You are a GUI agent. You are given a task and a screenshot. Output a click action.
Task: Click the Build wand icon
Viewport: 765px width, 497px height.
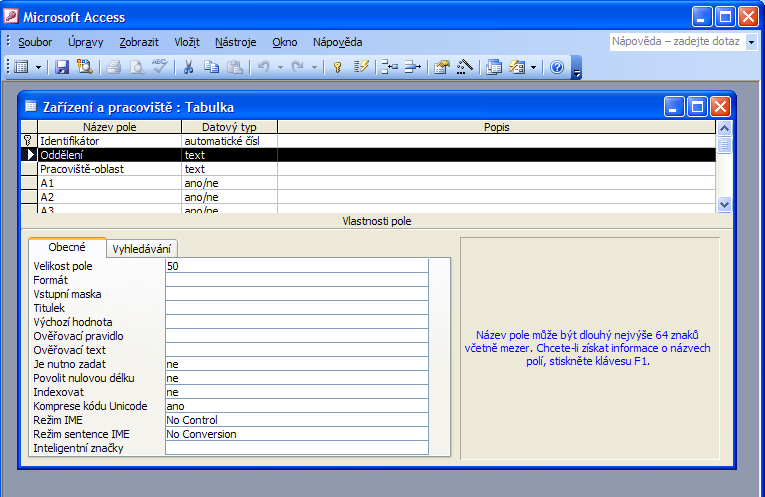[x=464, y=67]
